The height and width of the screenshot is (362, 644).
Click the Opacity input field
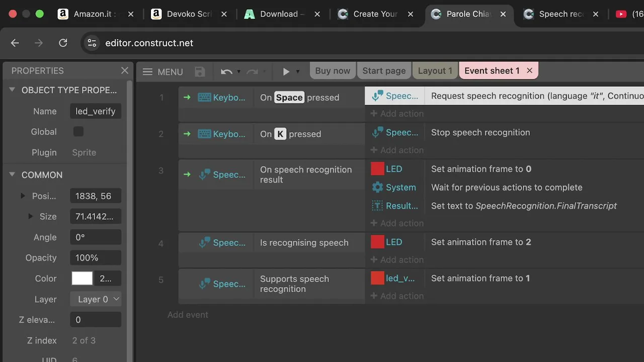point(96,258)
